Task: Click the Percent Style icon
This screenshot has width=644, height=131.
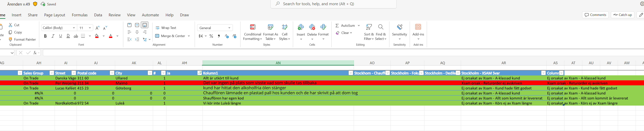Action: [x=211, y=36]
